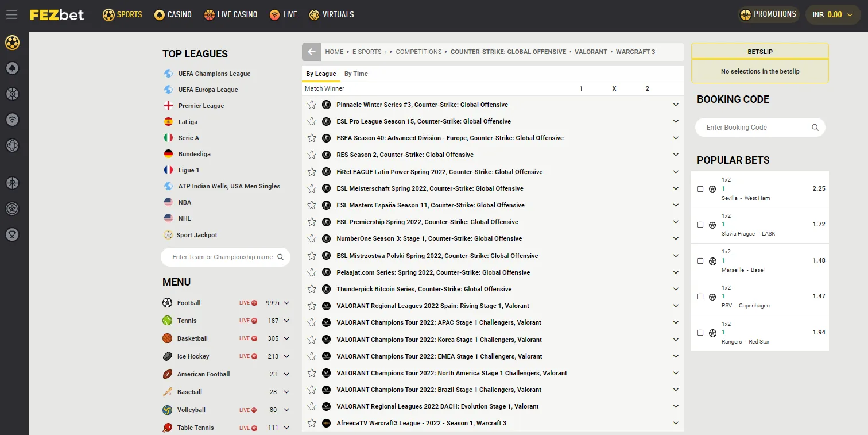
Task: Open ATP Indian Wells USA Men Singles
Action: [229, 186]
